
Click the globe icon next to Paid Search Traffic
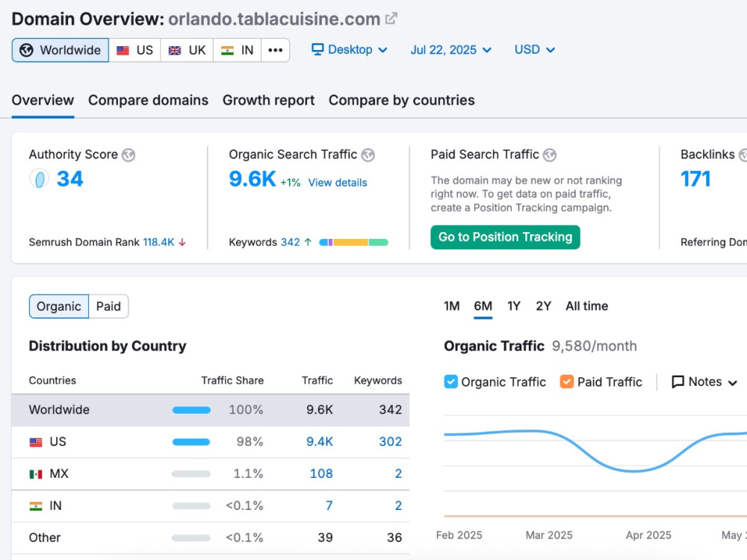point(550,155)
